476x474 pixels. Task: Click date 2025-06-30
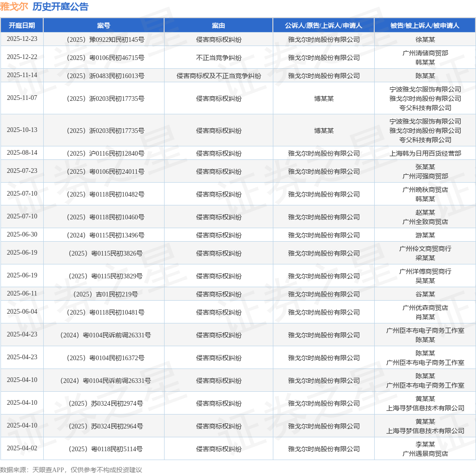click(x=22, y=235)
